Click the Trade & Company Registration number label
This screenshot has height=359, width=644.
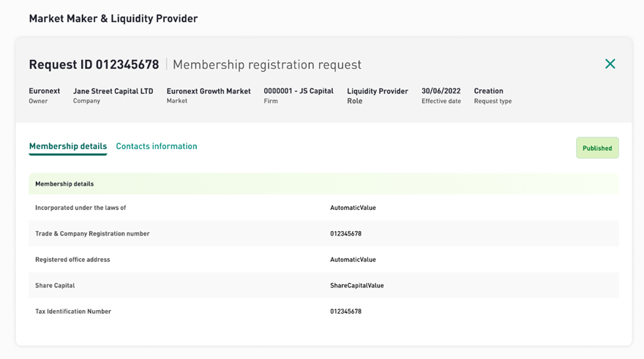[x=92, y=234]
